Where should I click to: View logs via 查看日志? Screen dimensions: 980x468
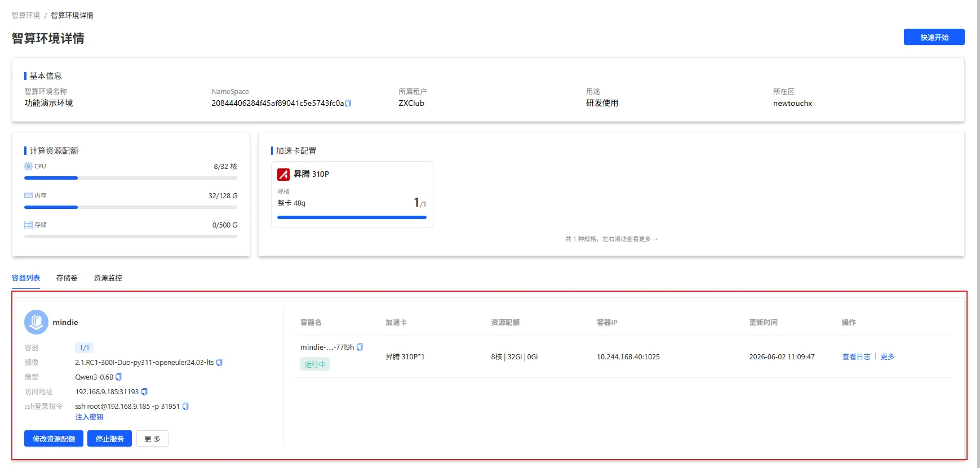(x=856, y=356)
